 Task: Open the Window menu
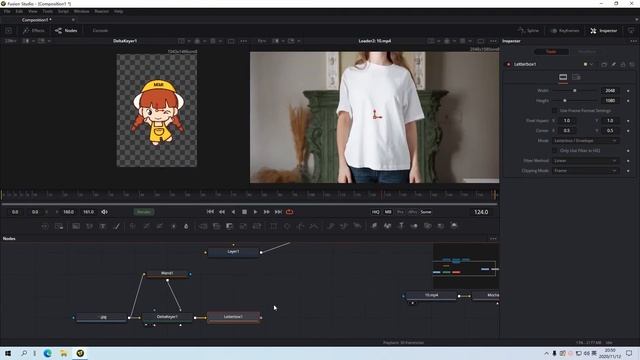82,11
